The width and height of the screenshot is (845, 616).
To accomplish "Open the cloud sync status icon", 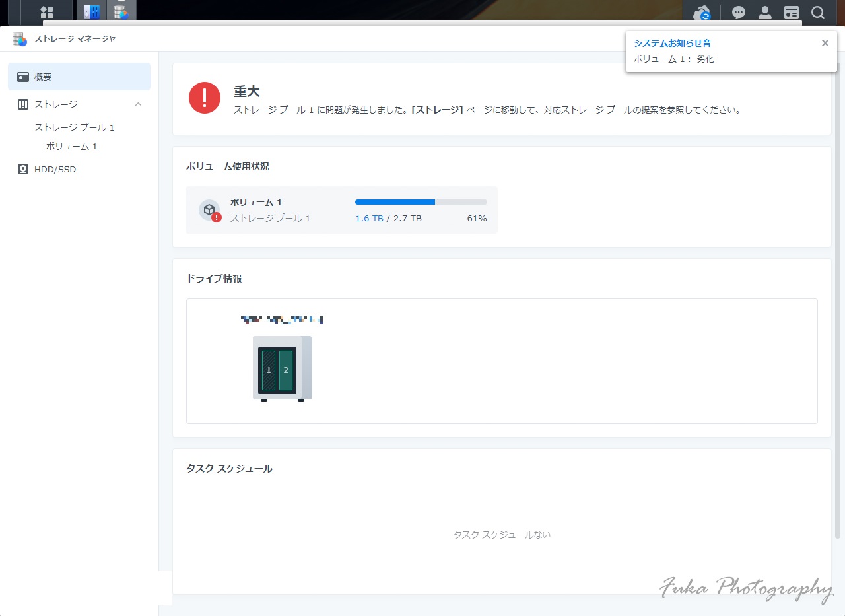I will point(701,13).
